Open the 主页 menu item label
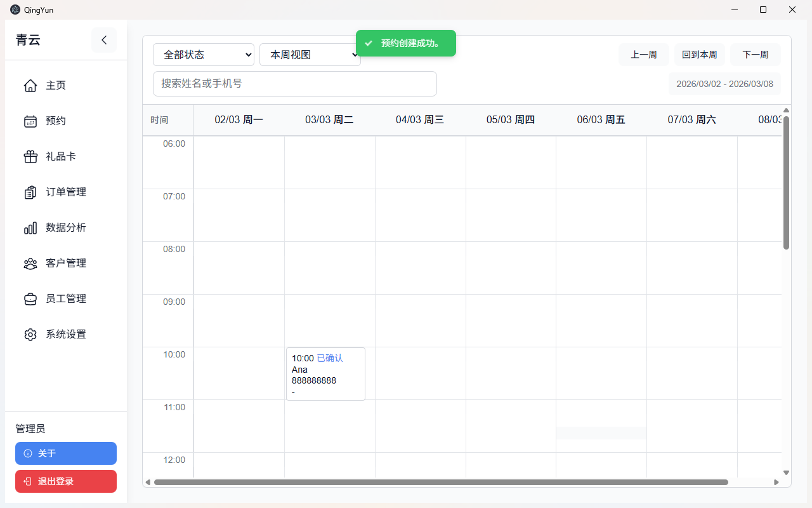 (x=56, y=86)
